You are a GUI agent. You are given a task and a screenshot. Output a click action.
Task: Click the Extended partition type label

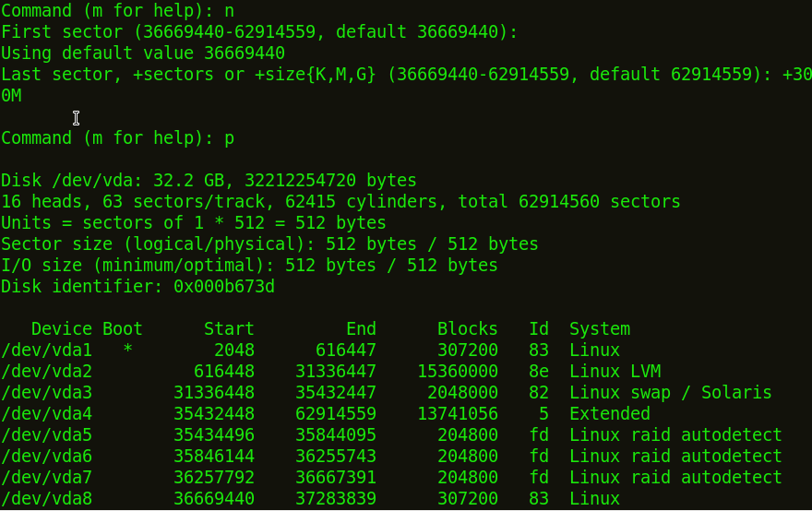pos(610,413)
